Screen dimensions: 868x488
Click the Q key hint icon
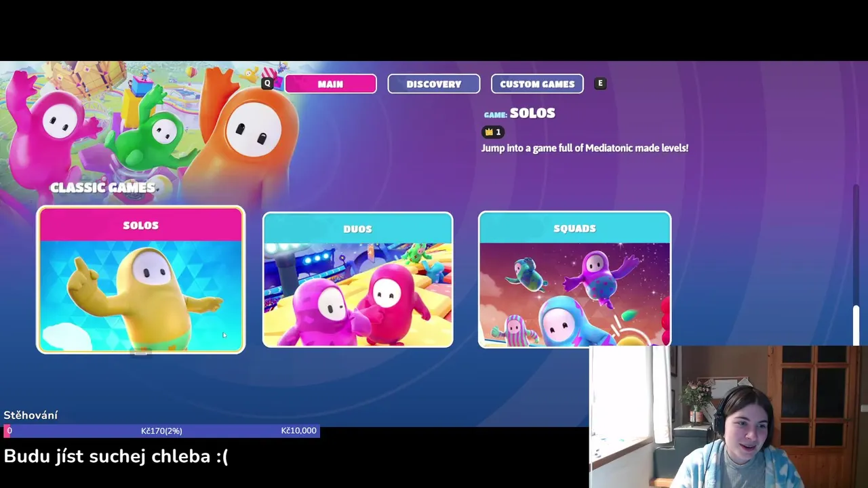[267, 83]
